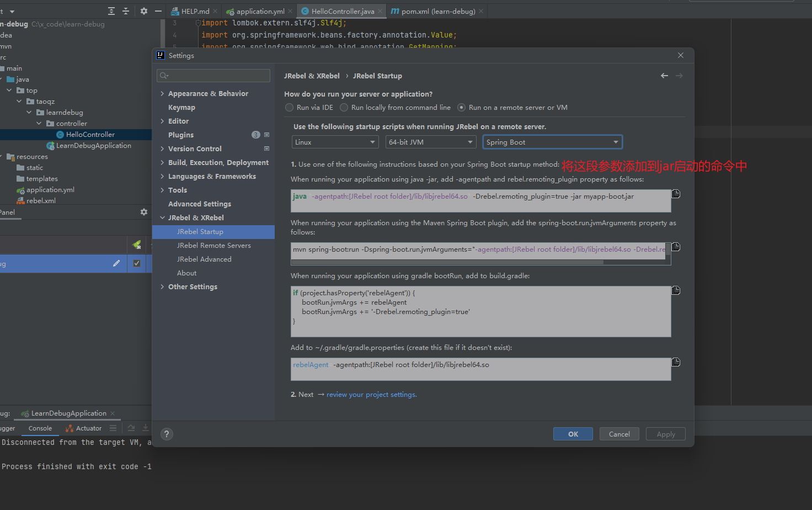Expand Languages & Frameworks group

pyautogui.click(x=162, y=176)
